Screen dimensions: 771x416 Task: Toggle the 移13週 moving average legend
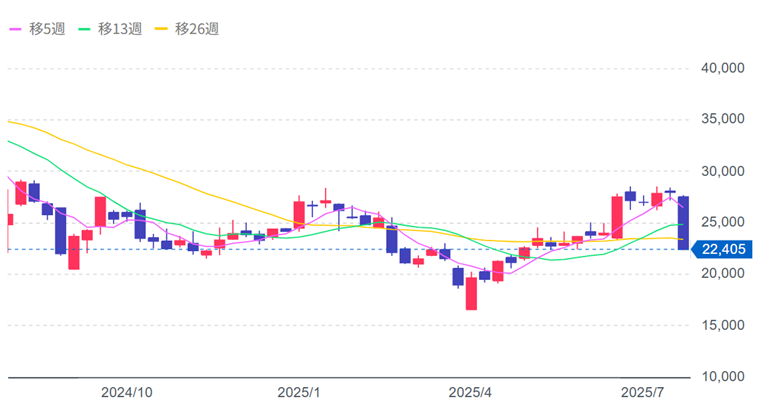click(110, 29)
